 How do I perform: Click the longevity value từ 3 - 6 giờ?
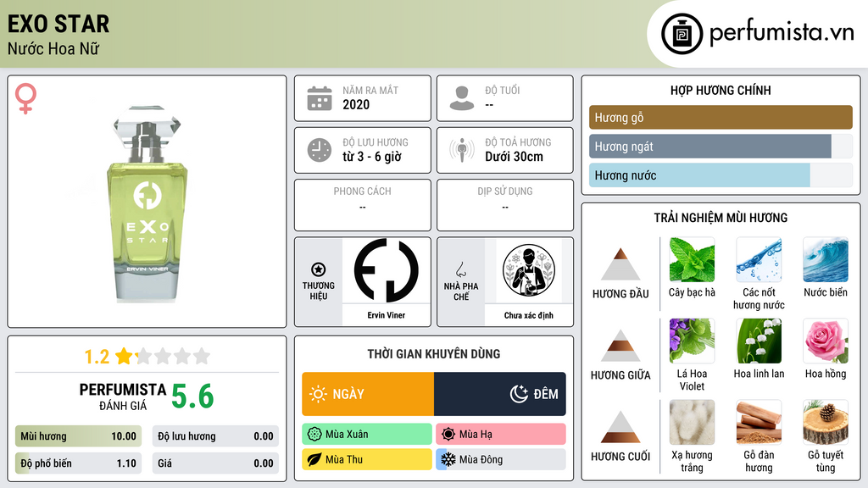point(371,157)
